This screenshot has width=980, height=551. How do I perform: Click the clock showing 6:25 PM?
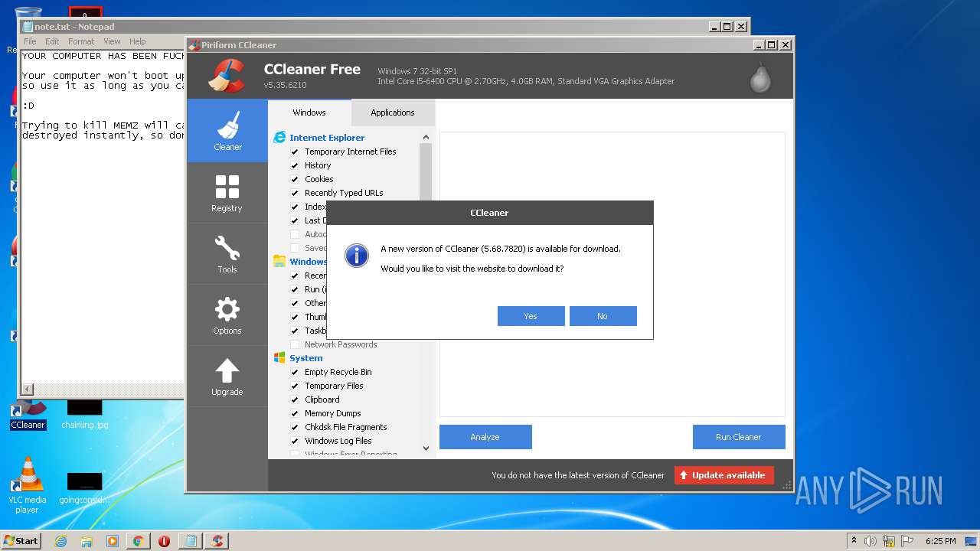click(940, 541)
